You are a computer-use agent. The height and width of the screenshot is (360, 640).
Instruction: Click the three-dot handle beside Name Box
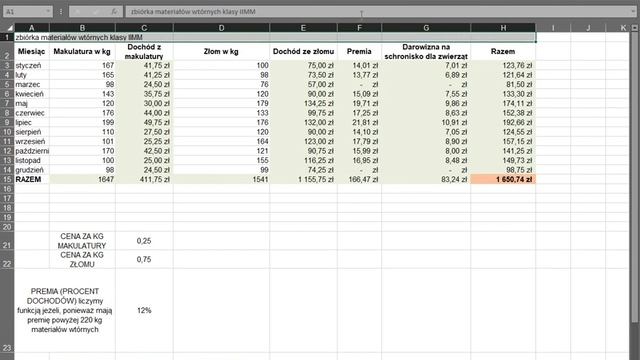coord(61,12)
